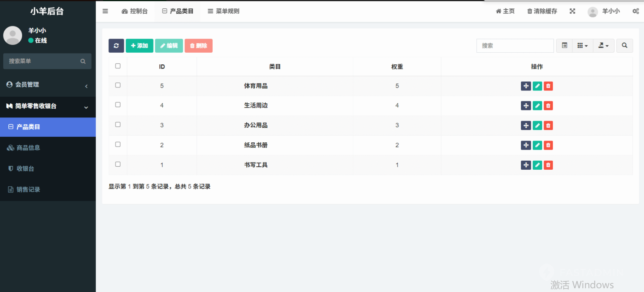The image size is (644, 292).
Task: Toggle the sidebar hamburger menu icon
Action: [x=105, y=11]
